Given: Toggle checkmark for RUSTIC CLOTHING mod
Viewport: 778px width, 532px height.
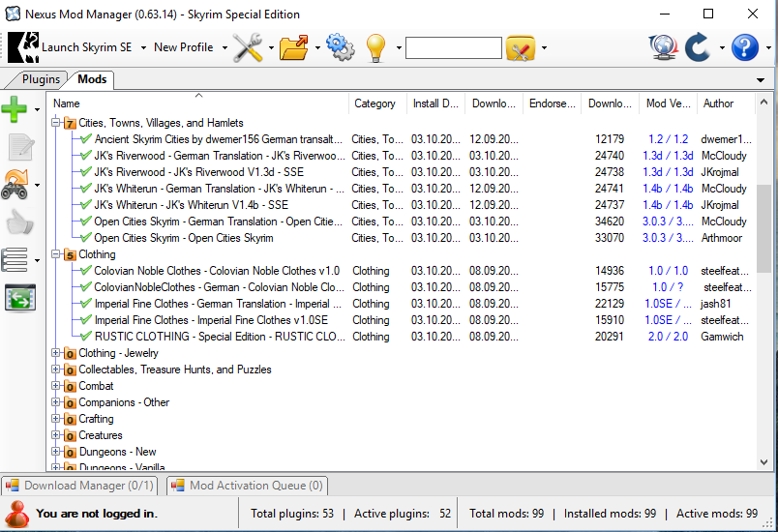Looking at the screenshot, I should 85,337.
